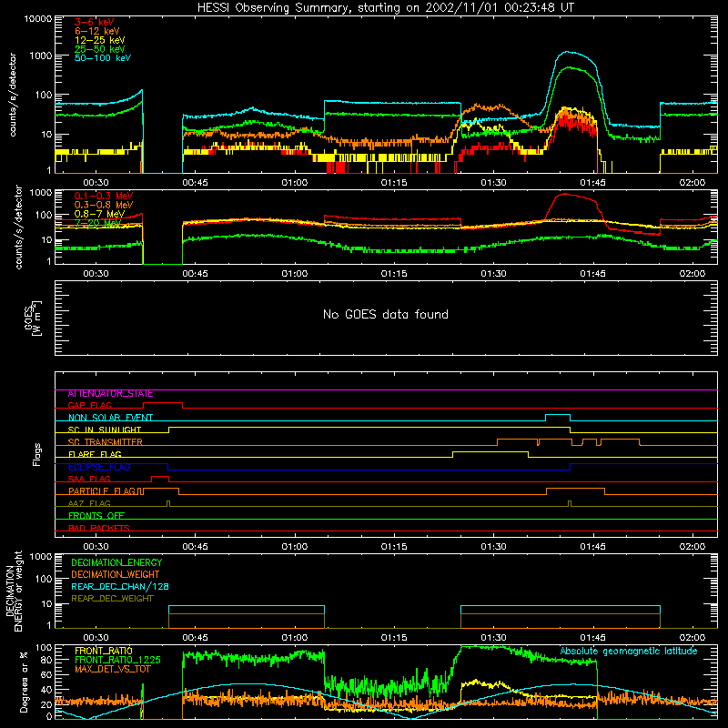Click '00:30' time label under the decimation panel
The width and height of the screenshot is (728, 728).
coord(96,638)
